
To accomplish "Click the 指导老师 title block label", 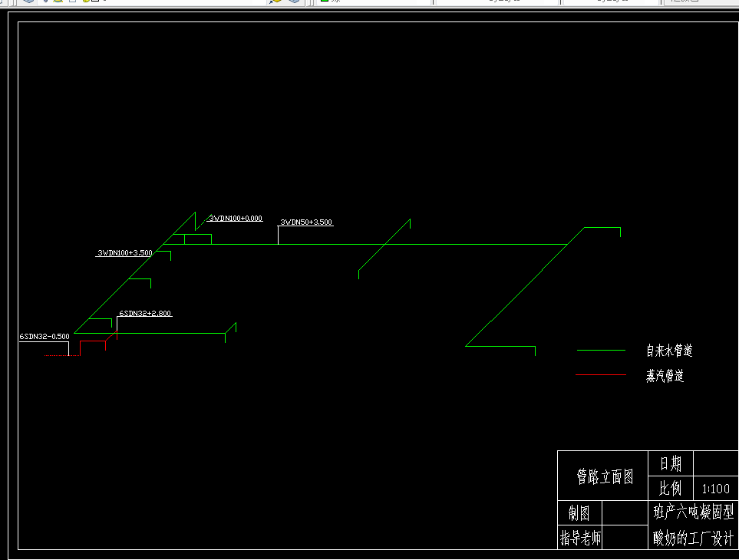I will 580,538.
